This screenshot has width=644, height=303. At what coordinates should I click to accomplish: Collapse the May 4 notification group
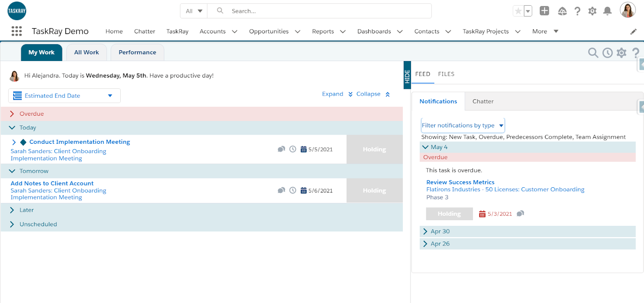425,147
